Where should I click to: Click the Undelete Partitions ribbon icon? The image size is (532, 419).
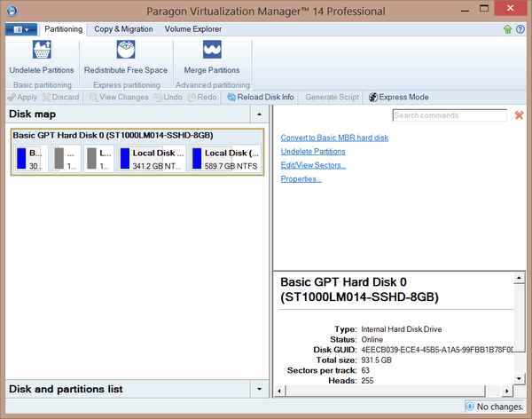coord(42,50)
